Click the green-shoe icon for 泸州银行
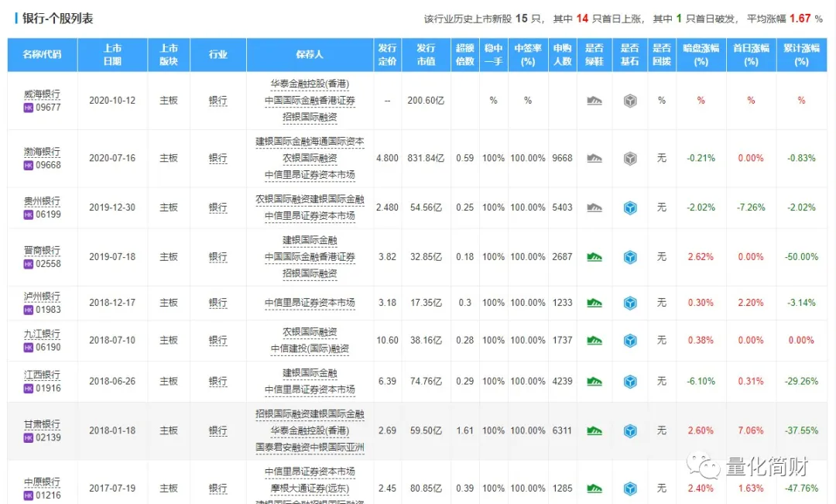 point(594,303)
